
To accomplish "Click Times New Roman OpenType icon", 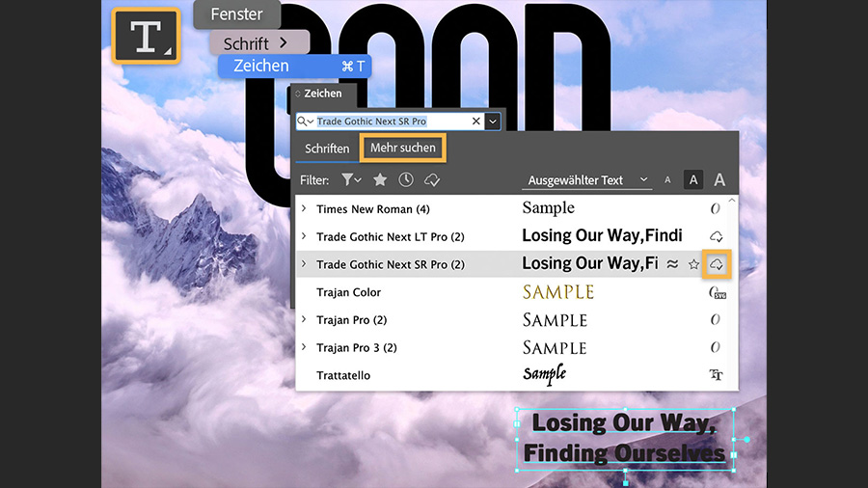I will coord(716,208).
